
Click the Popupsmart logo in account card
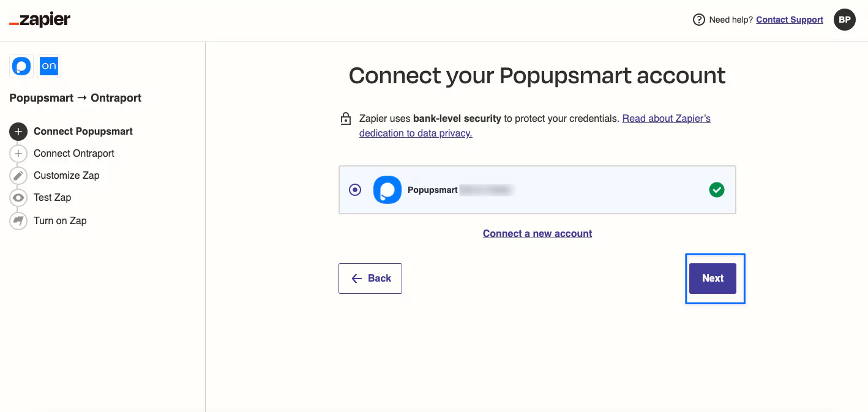[x=387, y=190]
